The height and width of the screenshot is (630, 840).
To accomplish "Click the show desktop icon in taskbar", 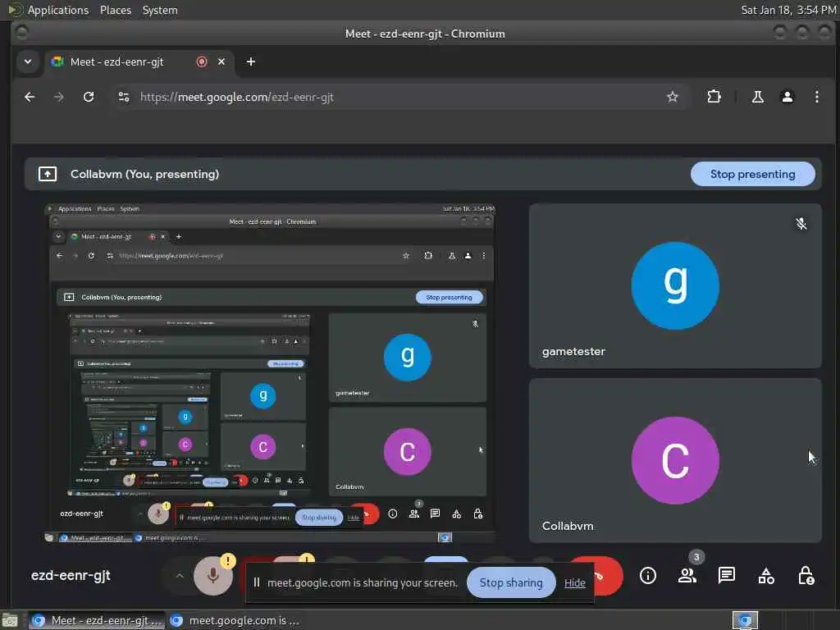I will click(x=10, y=620).
